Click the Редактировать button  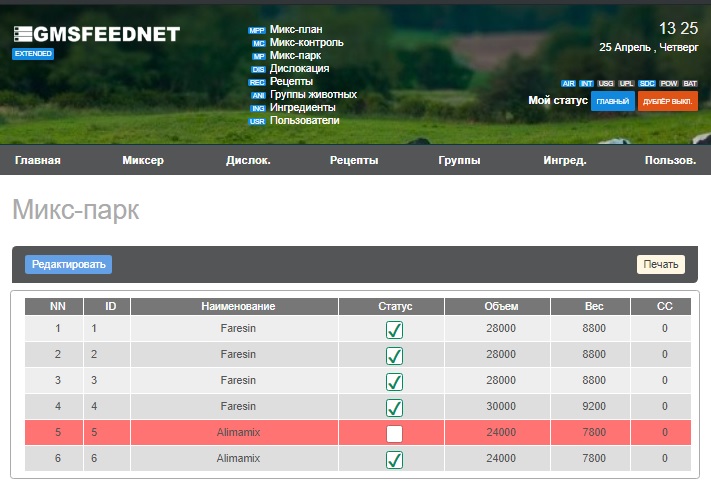tap(68, 264)
